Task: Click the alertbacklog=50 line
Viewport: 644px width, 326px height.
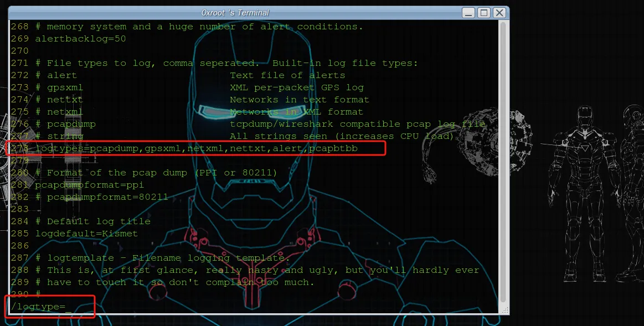Action: coord(80,39)
